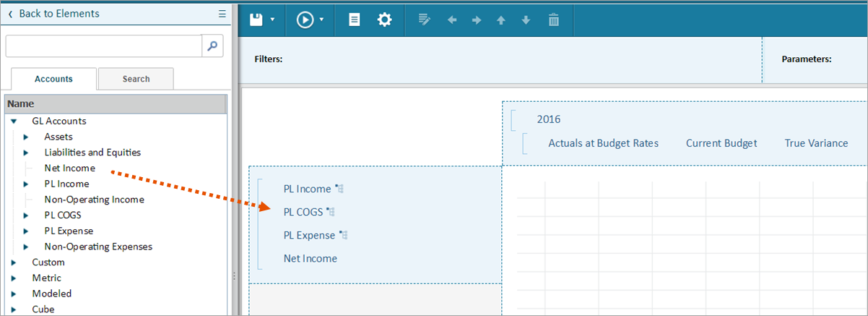Select Metric in the tree
The height and width of the screenshot is (316, 868).
coord(46,278)
